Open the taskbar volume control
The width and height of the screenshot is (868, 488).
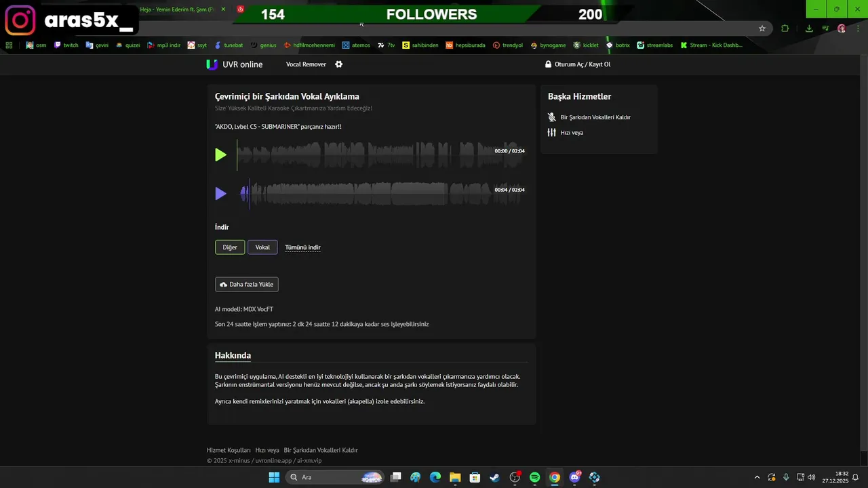click(x=812, y=477)
